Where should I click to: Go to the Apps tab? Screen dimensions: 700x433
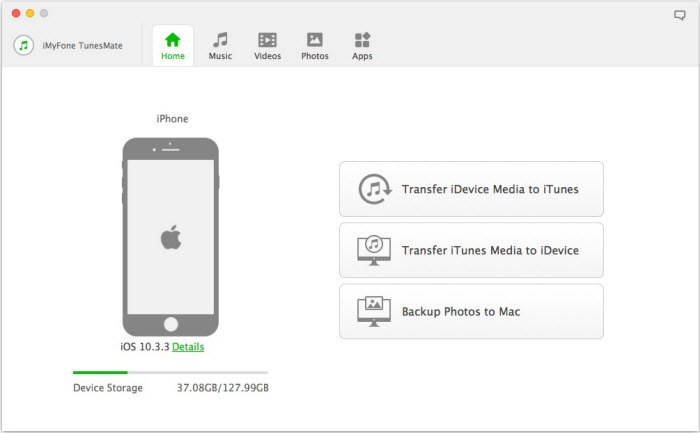362,46
